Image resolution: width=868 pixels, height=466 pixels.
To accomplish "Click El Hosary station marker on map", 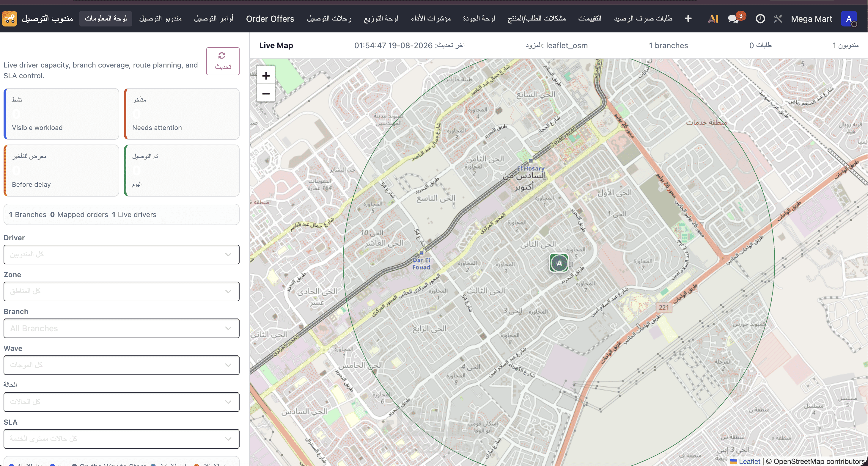I will click(531, 161).
